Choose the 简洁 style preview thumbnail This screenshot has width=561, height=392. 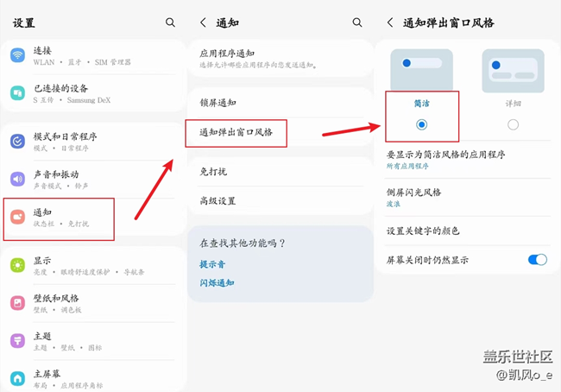tap(421, 69)
